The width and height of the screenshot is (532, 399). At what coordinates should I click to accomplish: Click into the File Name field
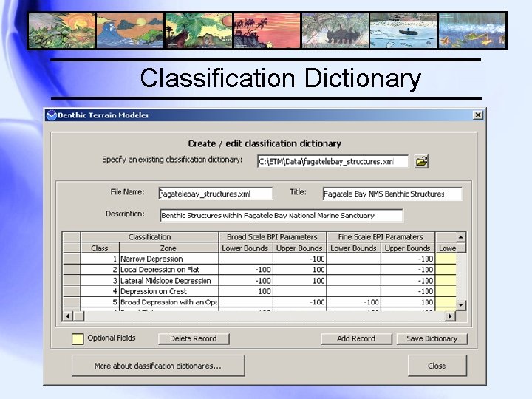point(216,194)
